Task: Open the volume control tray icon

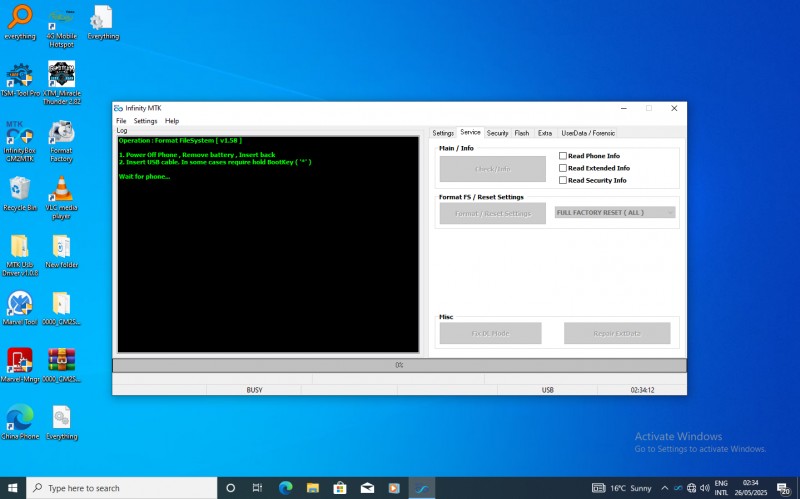Action: (705, 488)
